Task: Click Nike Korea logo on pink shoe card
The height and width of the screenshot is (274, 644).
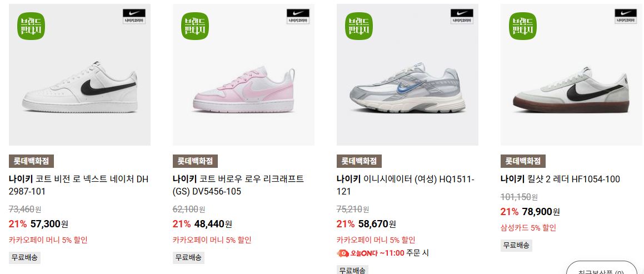Action: pyautogui.click(x=298, y=17)
